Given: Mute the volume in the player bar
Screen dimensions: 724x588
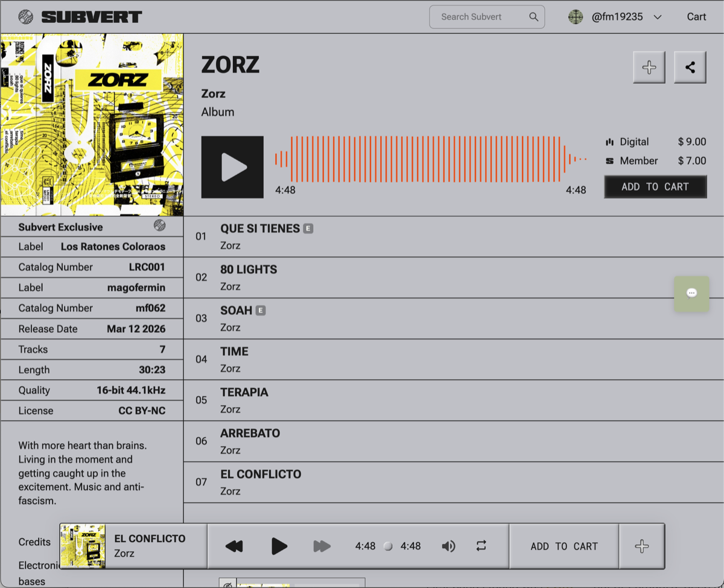Looking at the screenshot, I should pos(448,546).
